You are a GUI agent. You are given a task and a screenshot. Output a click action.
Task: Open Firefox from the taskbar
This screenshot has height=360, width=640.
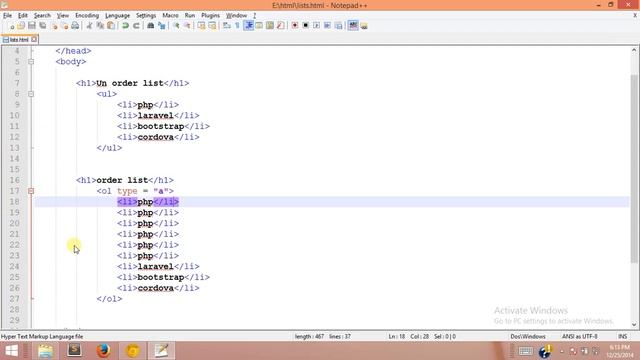click(103, 351)
